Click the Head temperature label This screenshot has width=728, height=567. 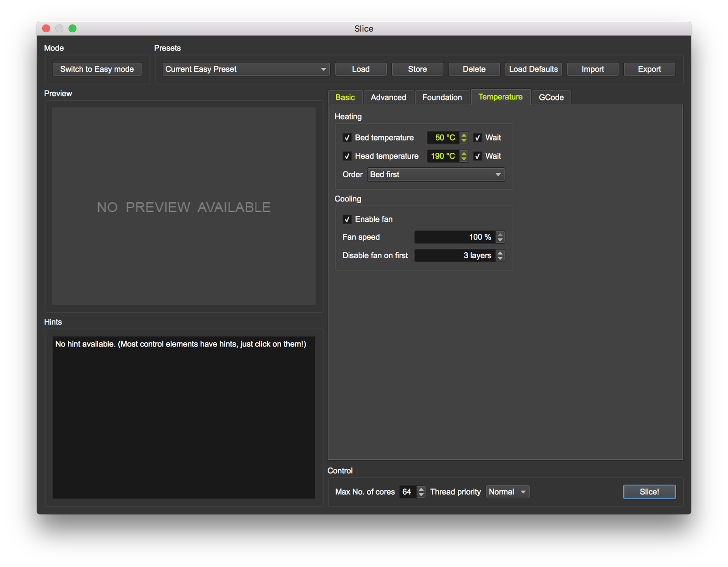coord(387,156)
